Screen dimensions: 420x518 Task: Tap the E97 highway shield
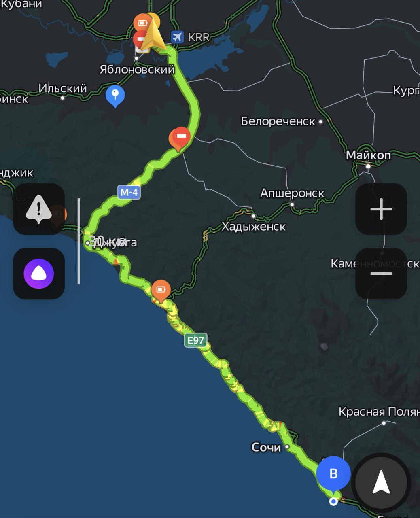[196, 340]
